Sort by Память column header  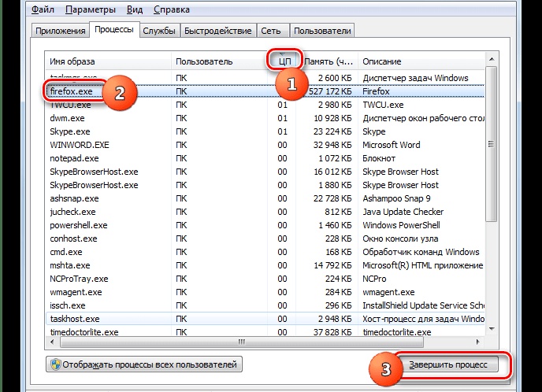click(x=329, y=61)
